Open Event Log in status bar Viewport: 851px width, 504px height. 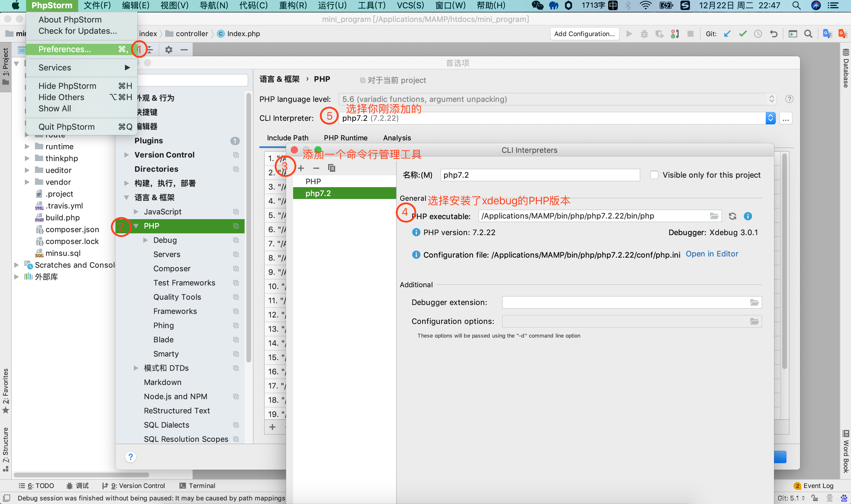point(814,486)
